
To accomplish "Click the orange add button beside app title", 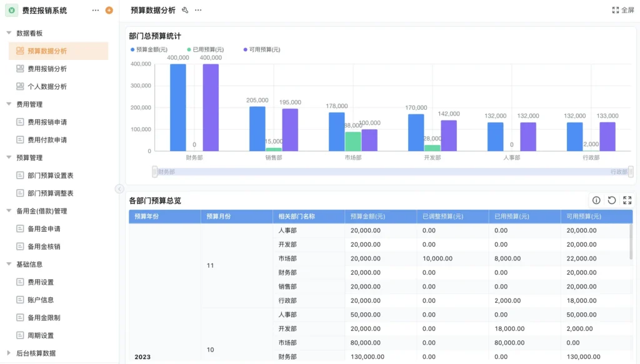I will point(109,11).
